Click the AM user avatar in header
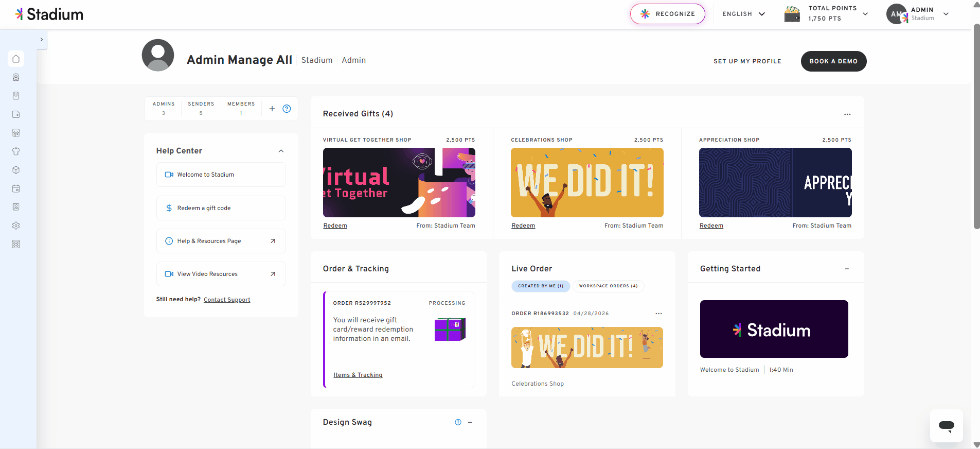This screenshot has height=449, width=980. pos(897,14)
